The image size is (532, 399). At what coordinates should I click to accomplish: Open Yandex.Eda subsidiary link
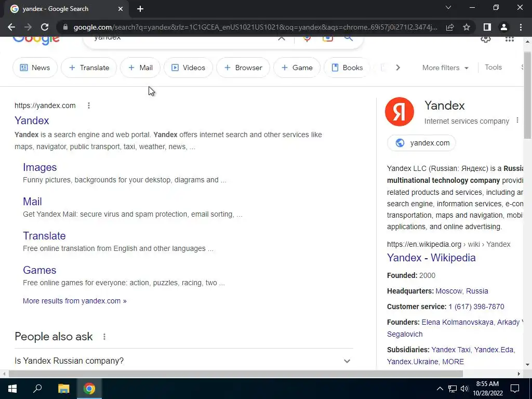pos(494,350)
